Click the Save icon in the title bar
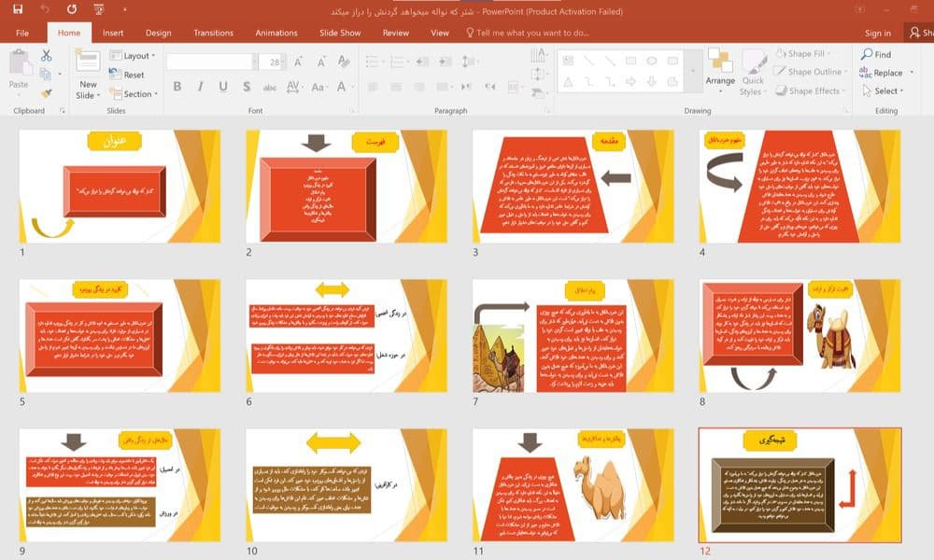 [x=17, y=9]
